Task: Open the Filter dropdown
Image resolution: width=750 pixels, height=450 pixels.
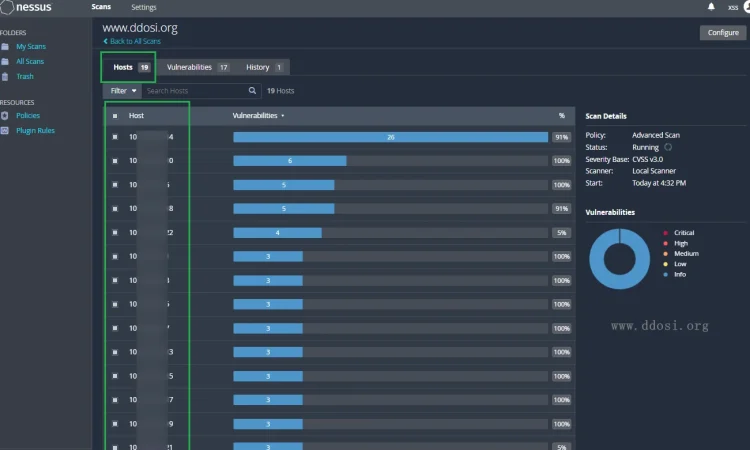Action: (122, 90)
